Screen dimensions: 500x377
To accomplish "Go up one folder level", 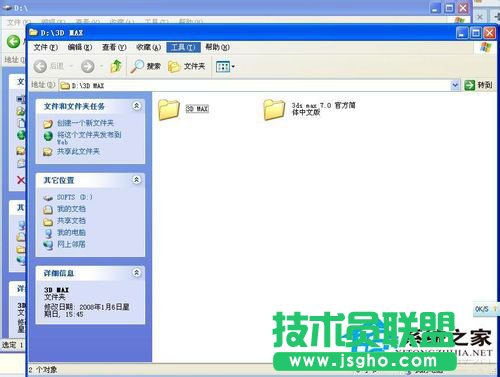I will 116,66.
